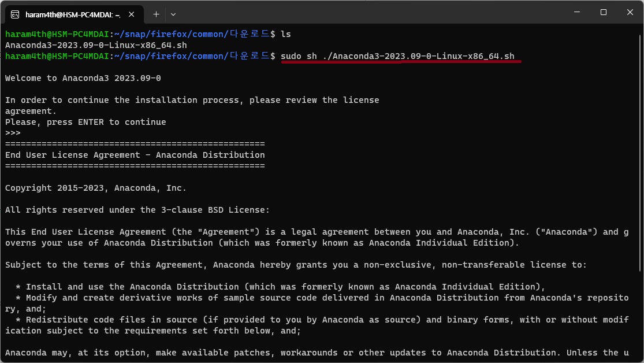Image resolution: width=644 pixels, height=363 pixels.
Task: Click 'Please, press ENTER to continue' line
Action: pos(85,122)
